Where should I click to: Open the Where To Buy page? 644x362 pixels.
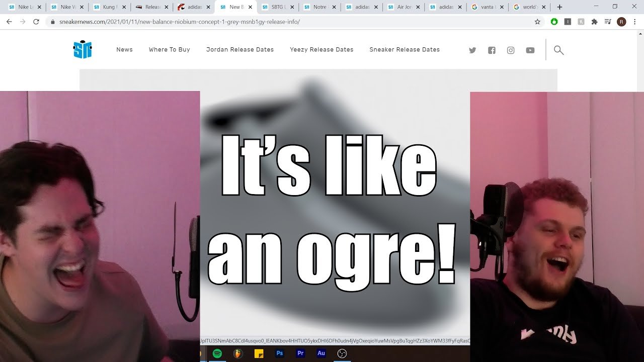[169, 50]
